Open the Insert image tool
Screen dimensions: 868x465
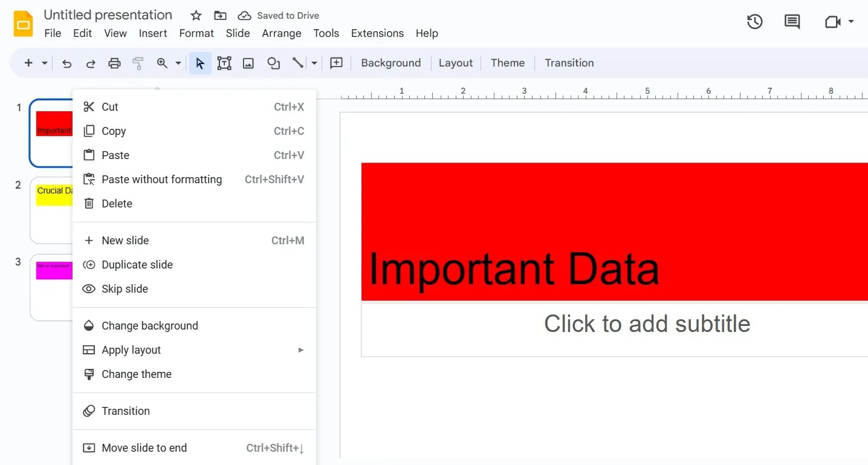248,62
